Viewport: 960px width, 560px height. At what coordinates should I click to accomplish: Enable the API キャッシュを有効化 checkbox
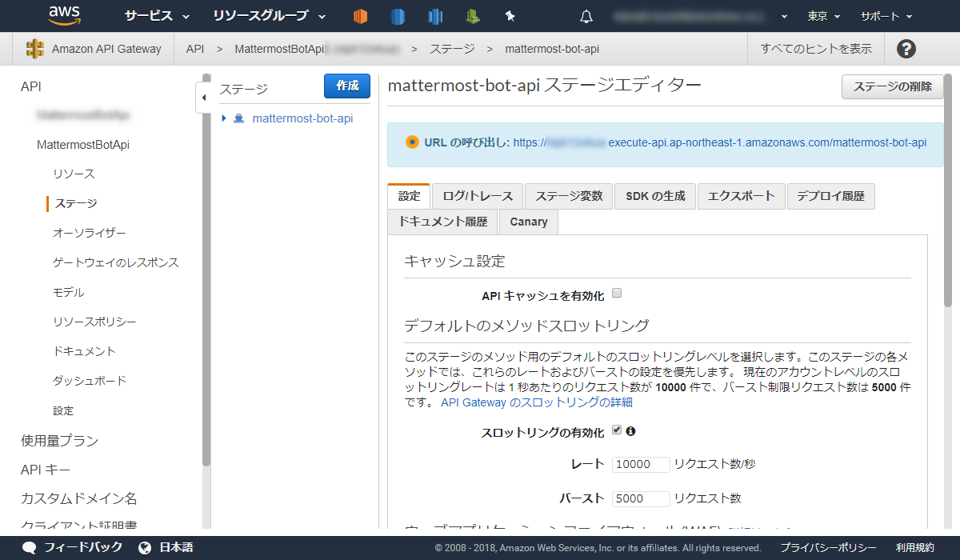(x=616, y=293)
